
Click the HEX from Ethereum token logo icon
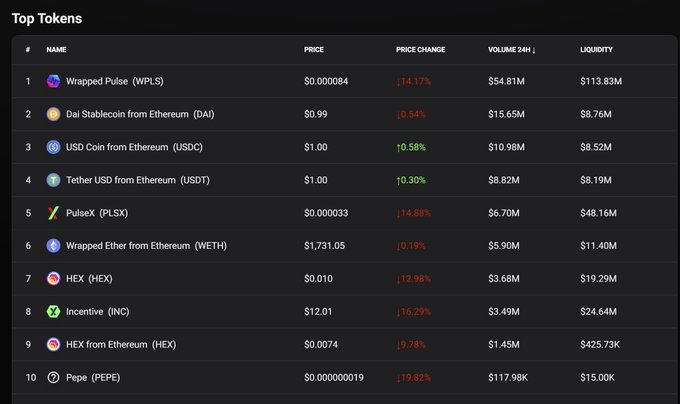point(53,345)
